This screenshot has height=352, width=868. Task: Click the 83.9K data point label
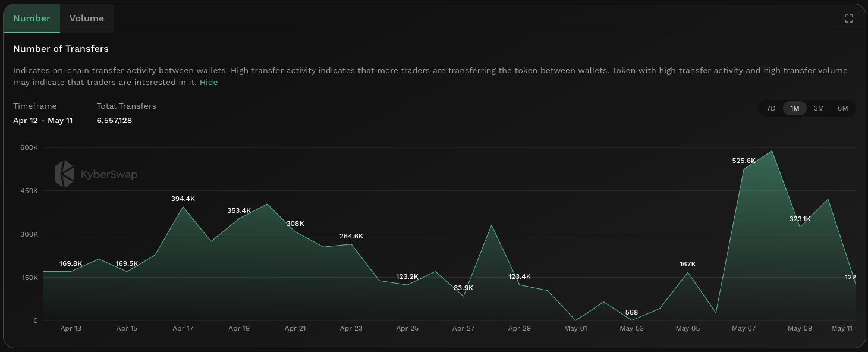[463, 288]
